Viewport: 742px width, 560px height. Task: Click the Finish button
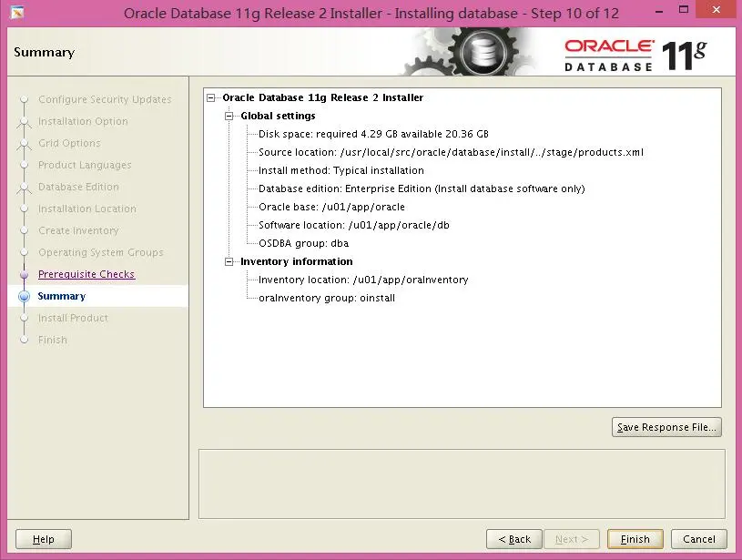[x=635, y=539]
